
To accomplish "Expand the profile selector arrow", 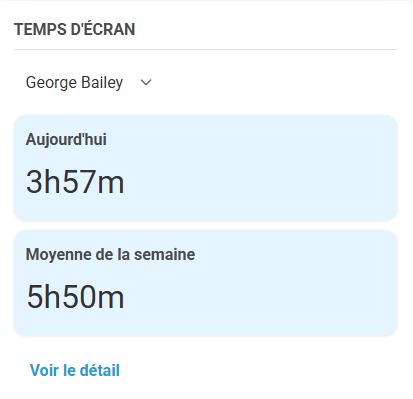I will coord(146,82).
